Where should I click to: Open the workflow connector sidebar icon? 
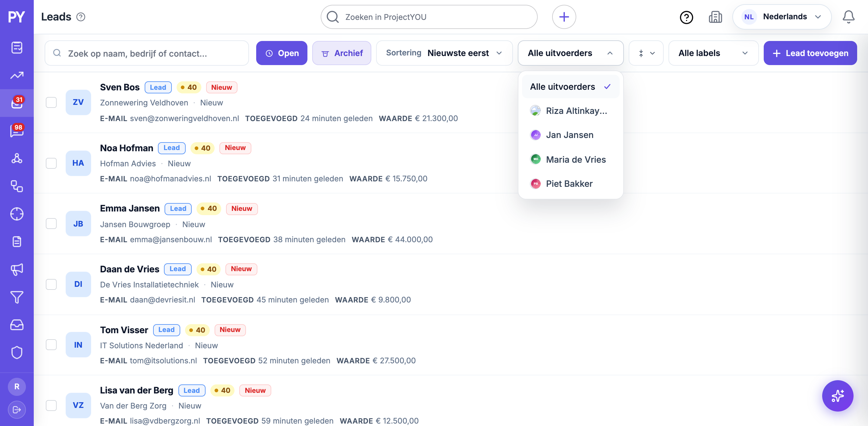pyautogui.click(x=17, y=186)
